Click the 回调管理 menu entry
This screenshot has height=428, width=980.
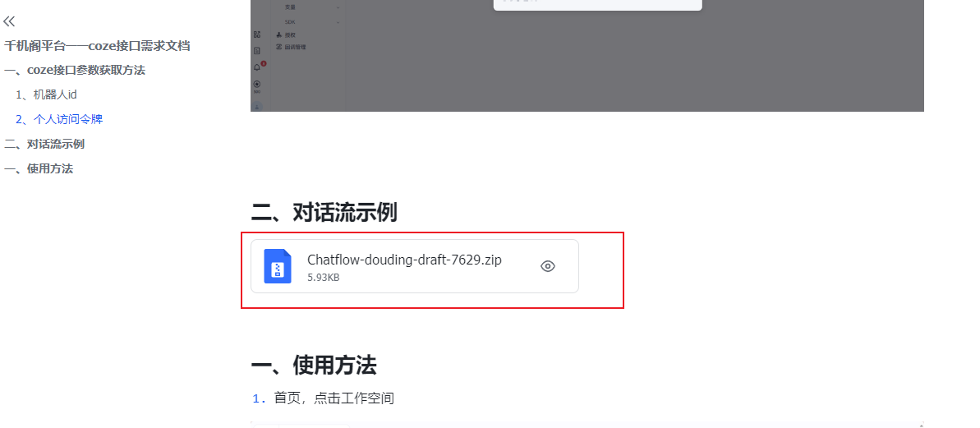tap(291, 47)
